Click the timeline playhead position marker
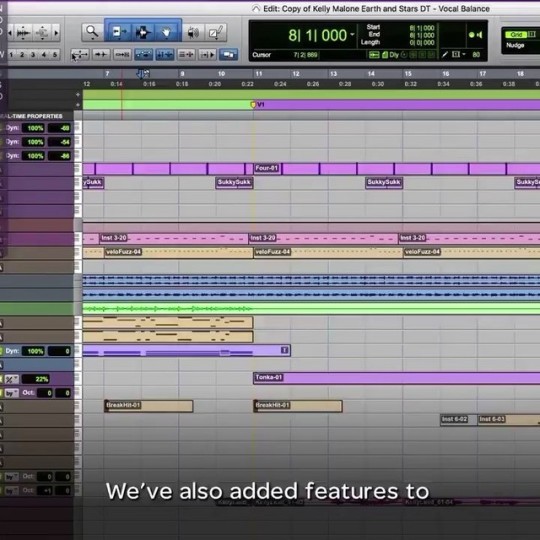This screenshot has height=540, width=540. 143,73
